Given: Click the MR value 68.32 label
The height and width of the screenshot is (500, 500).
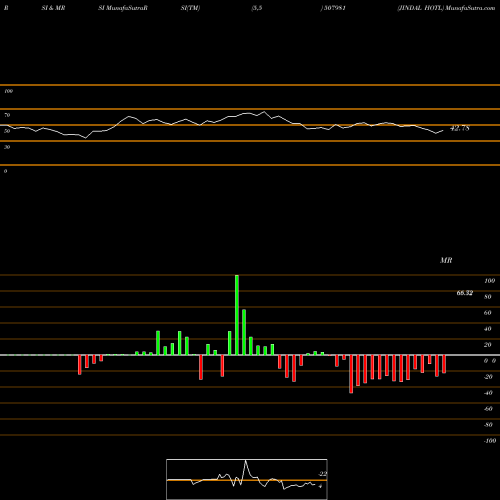Looking at the screenshot, I should coord(465,293).
